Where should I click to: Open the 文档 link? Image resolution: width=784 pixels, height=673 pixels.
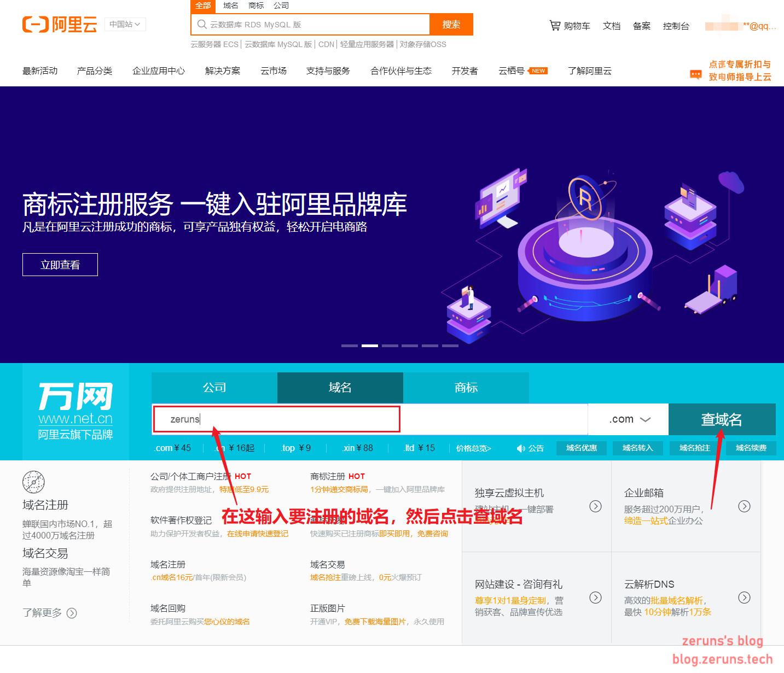pyautogui.click(x=612, y=26)
